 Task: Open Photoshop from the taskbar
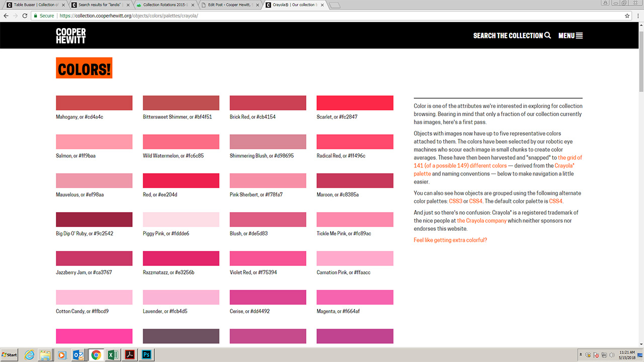[146, 354]
